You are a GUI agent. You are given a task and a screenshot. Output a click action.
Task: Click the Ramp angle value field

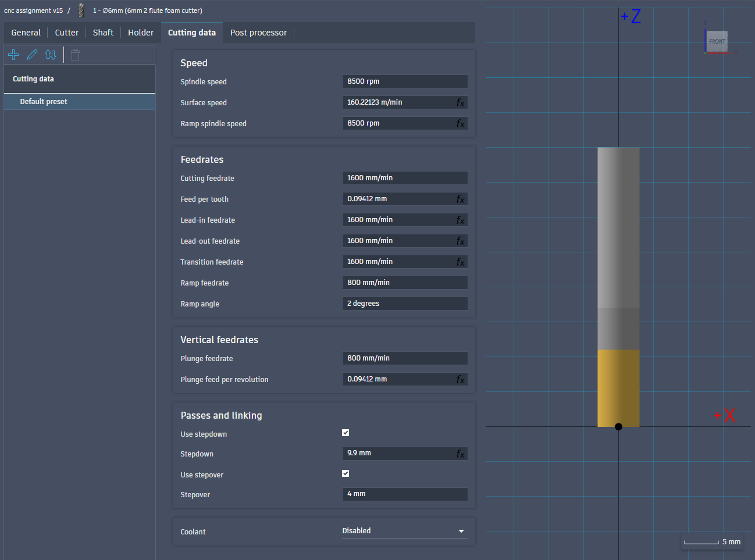pyautogui.click(x=405, y=304)
